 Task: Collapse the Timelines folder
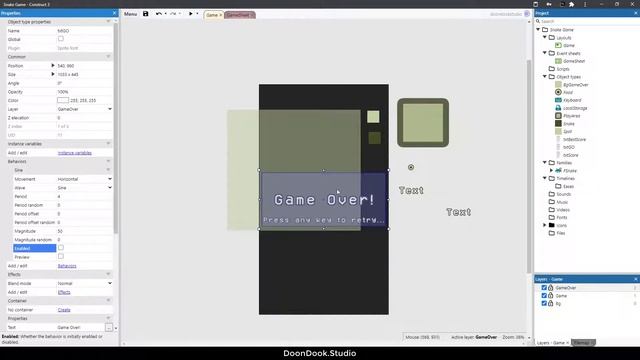click(545, 178)
